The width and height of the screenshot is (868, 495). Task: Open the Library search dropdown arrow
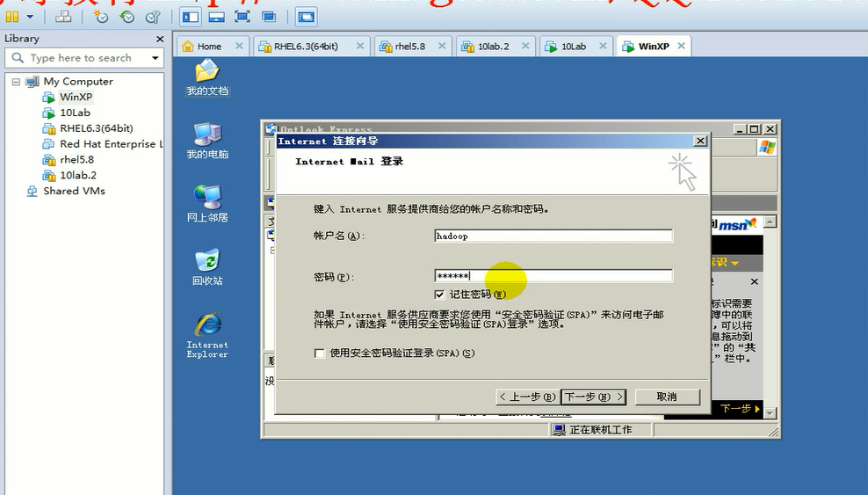coord(155,58)
